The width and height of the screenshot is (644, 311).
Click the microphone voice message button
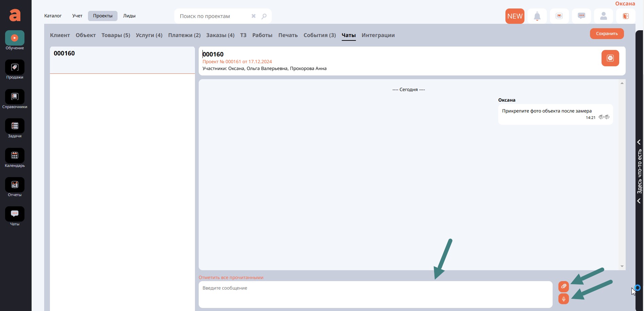(x=563, y=299)
